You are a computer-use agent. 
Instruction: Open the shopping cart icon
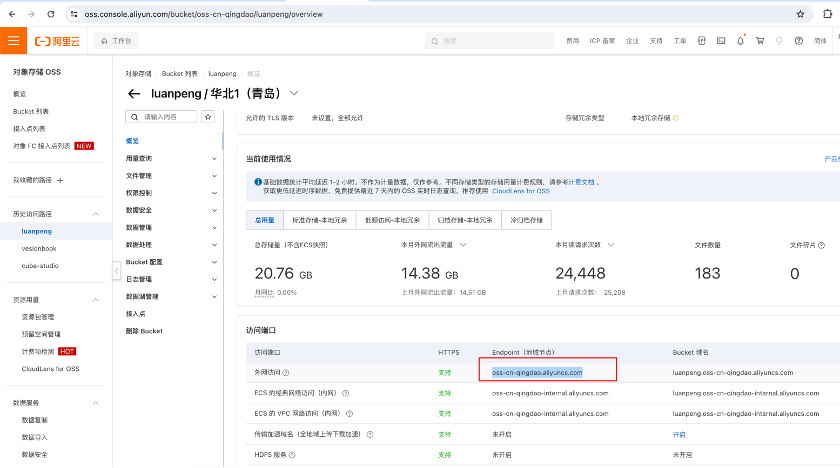click(x=760, y=41)
